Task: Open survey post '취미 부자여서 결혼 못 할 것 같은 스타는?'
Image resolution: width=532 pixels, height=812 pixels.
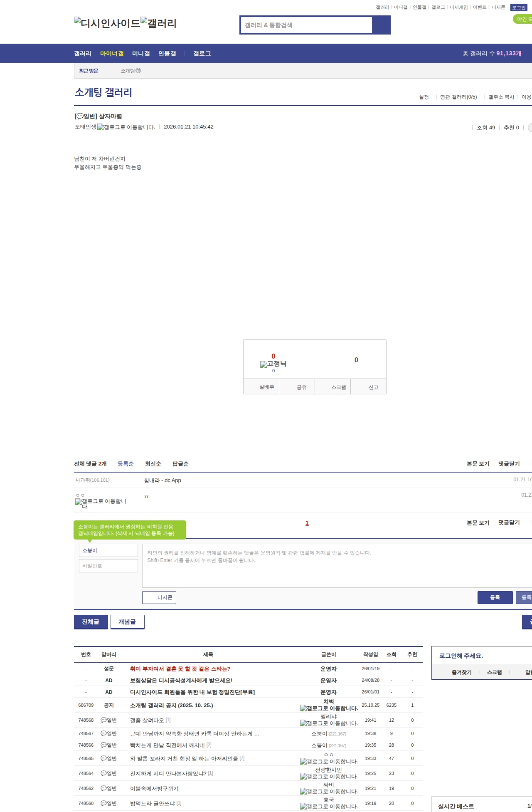Action: pos(180,668)
